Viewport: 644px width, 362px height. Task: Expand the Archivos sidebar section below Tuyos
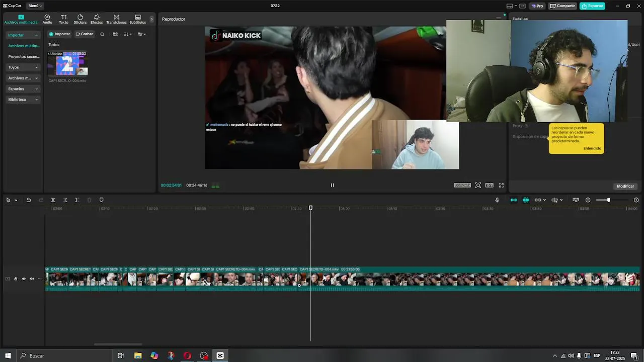point(23,78)
